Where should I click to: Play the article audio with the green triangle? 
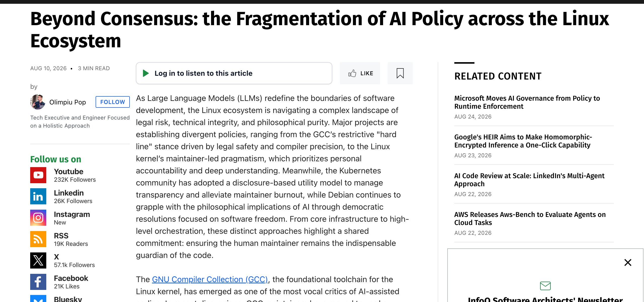point(146,73)
